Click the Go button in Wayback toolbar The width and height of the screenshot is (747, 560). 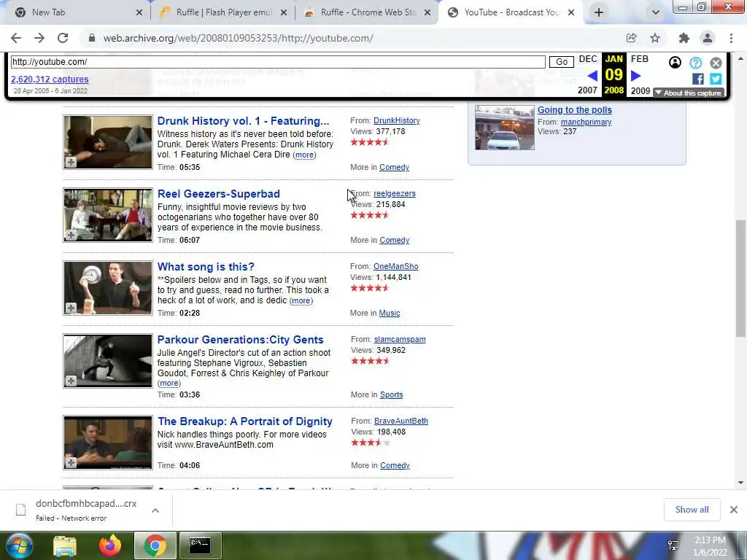pos(562,62)
